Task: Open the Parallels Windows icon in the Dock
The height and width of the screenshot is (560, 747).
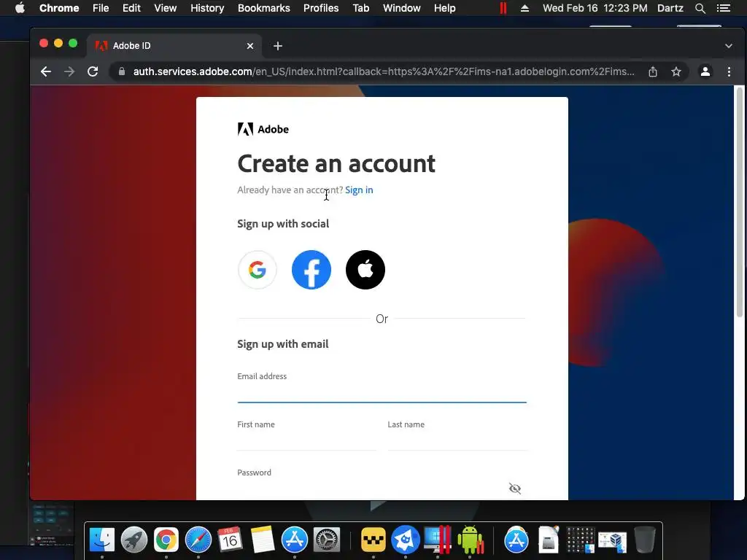Action: point(438,540)
